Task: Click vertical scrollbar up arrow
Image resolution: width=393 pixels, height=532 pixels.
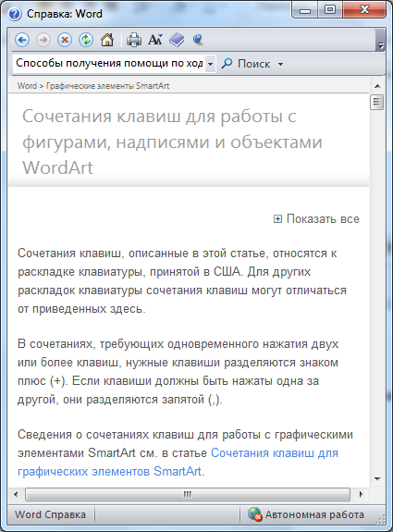Action: (377, 86)
